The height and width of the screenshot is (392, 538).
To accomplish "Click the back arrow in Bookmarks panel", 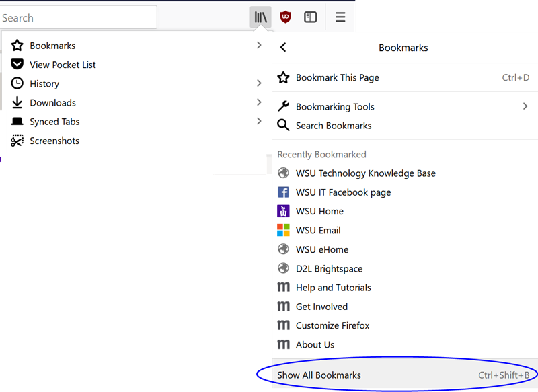I will (x=283, y=47).
